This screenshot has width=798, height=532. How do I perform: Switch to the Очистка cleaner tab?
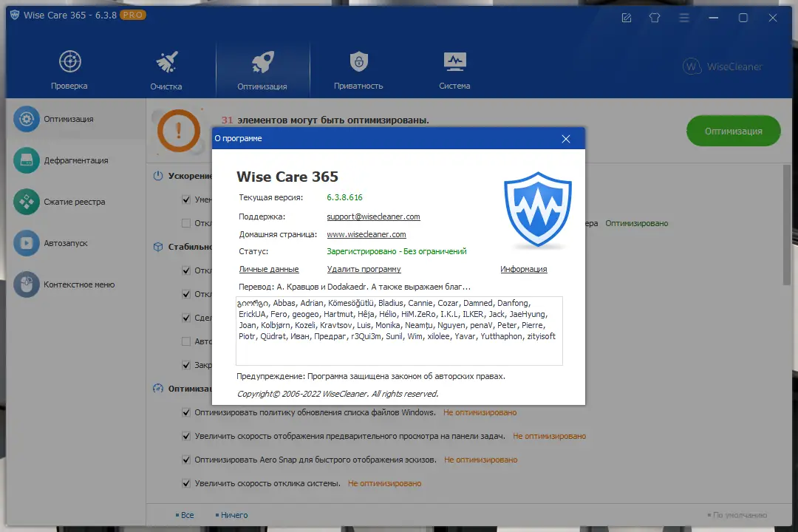click(166, 70)
